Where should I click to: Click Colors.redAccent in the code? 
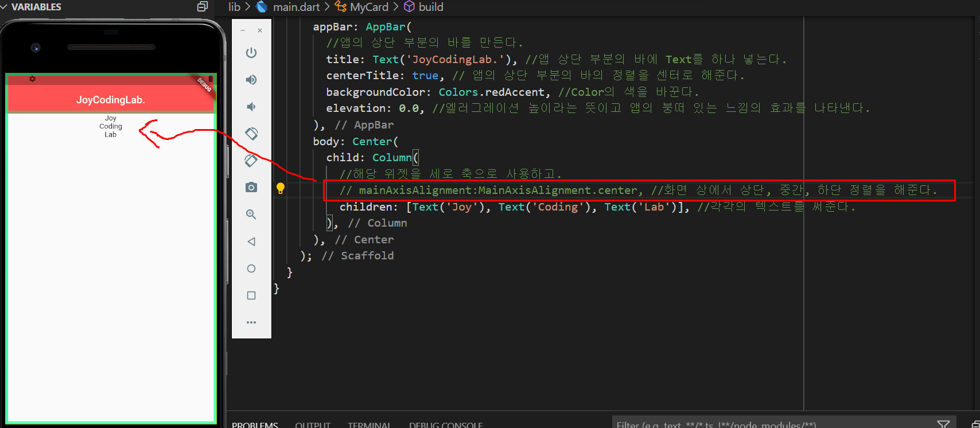(x=492, y=92)
